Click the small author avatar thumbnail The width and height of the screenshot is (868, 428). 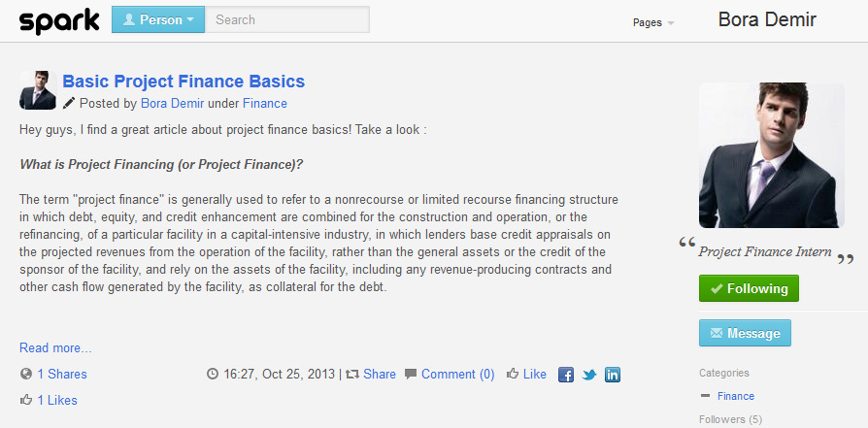pyautogui.click(x=38, y=90)
